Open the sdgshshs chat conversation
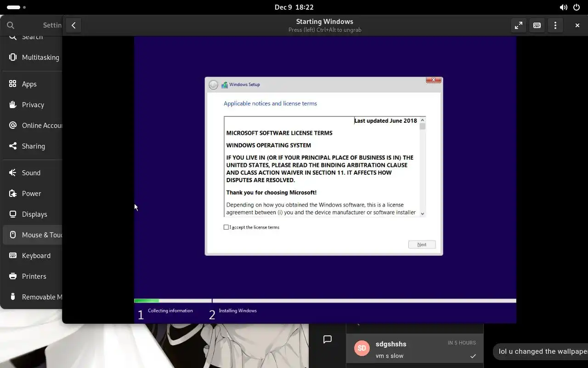 (x=415, y=349)
